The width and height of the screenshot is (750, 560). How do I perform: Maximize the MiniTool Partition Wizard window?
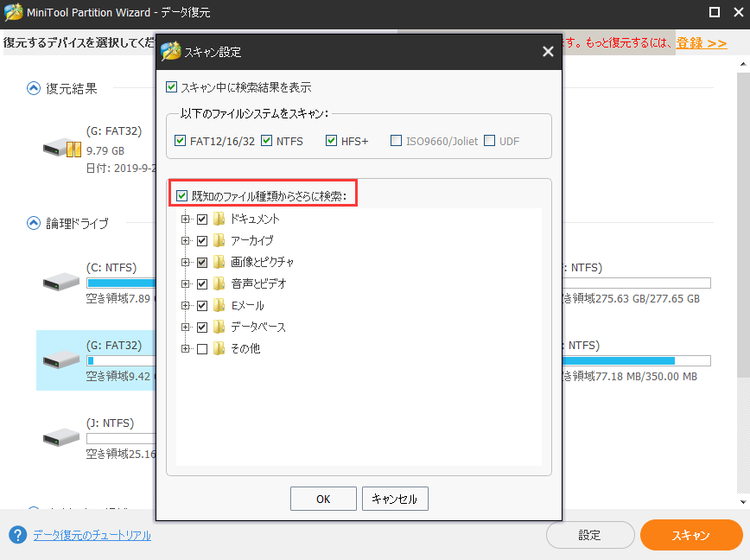[714, 12]
